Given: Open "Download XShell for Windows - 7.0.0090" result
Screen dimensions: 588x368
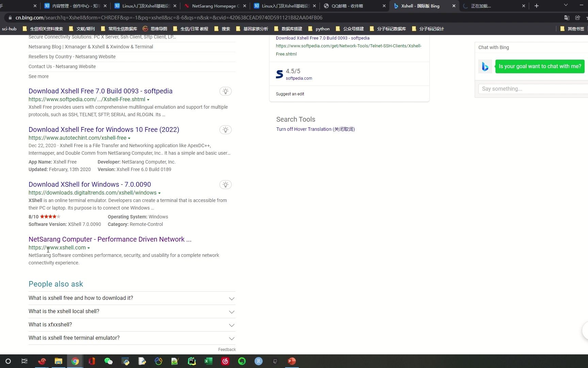Looking at the screenshot, I should pos(90,184).
